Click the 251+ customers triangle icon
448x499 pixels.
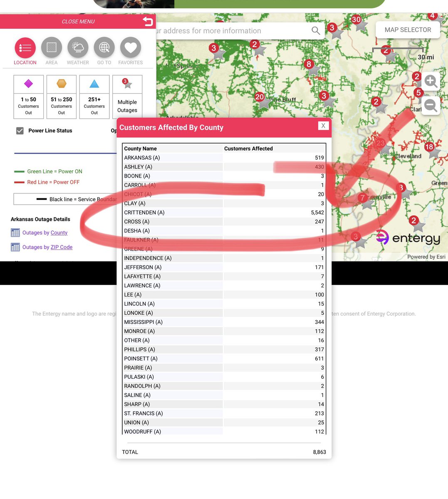point(94,84)
